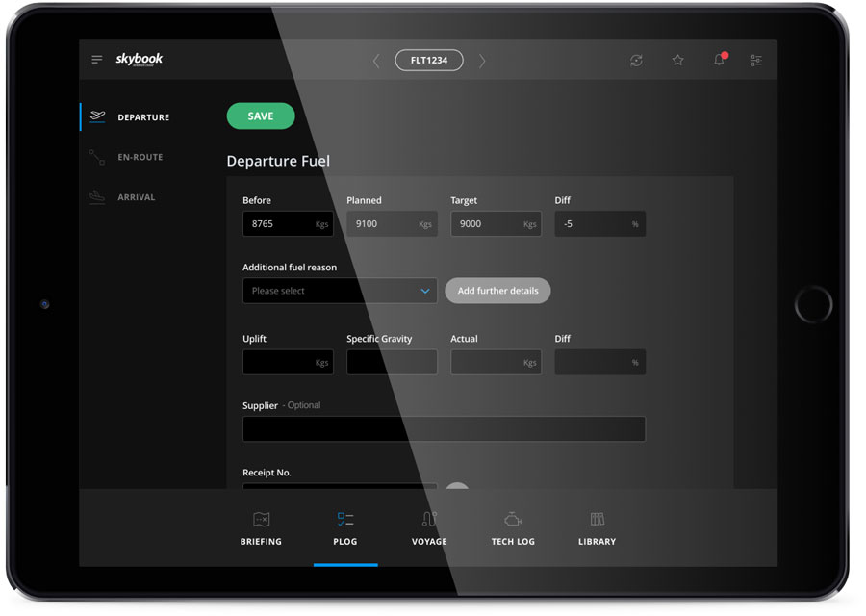This screenshot has height=616, width=866.
Task: Select the Arrival landing icon
Action: tap(96, 196)
